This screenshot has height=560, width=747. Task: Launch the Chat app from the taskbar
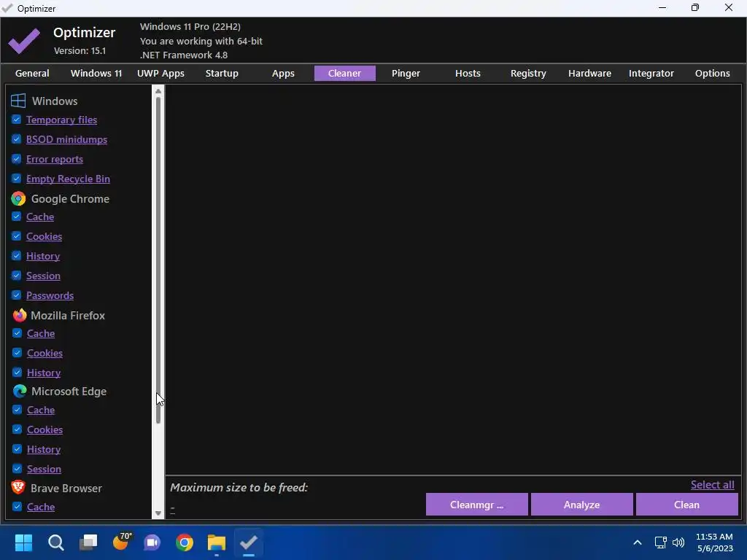tap(152, 542)
